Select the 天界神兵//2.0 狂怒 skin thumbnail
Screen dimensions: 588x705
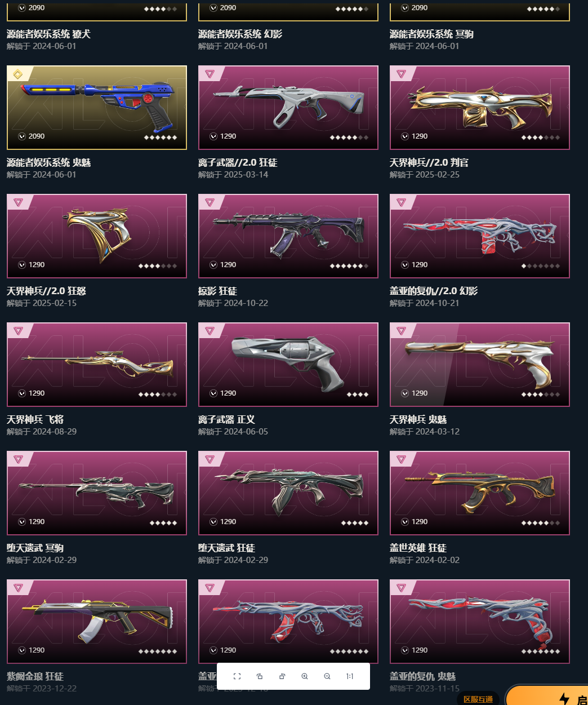pos(97,236)
